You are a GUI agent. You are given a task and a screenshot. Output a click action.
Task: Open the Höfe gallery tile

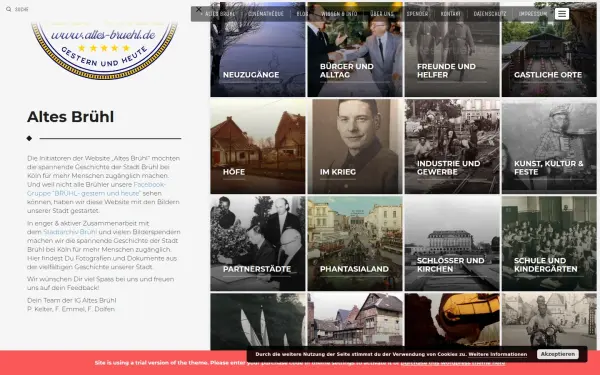pyautogui.click(x=258, y=146)
